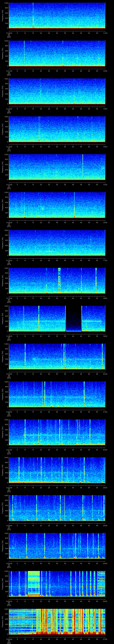Click the "17:00" end time label
Viewport: 114px width, 644px height.
105,260
